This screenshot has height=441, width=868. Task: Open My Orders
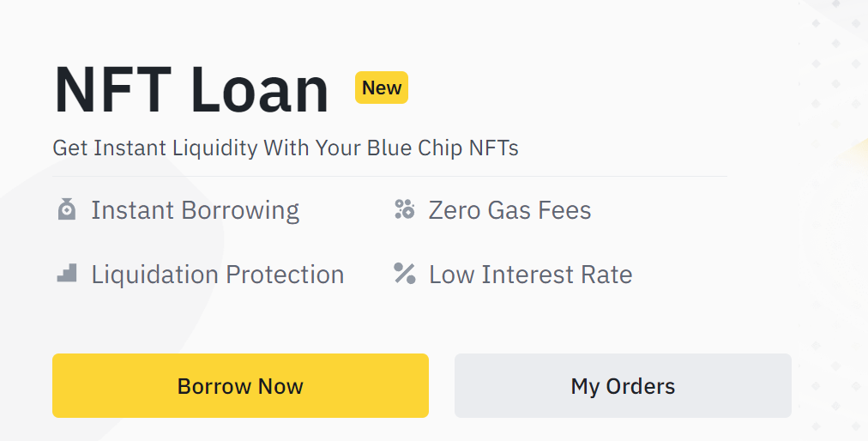pyautogui.click(x=623, y=385)
